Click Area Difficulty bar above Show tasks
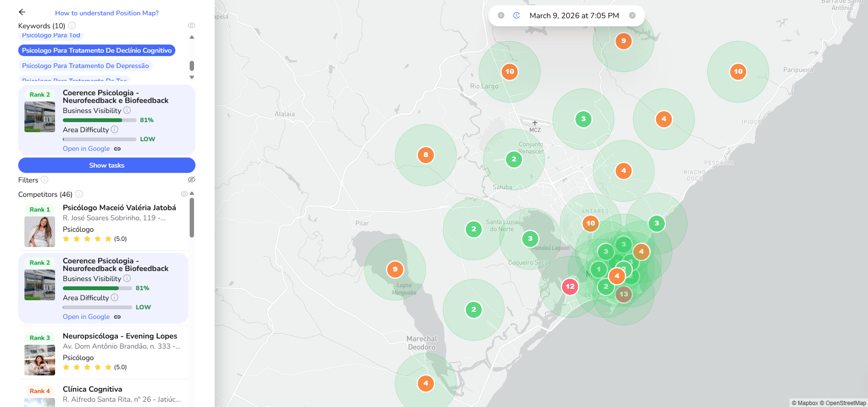The height and width of the screenshot is (407, 868). pos(100,139)
